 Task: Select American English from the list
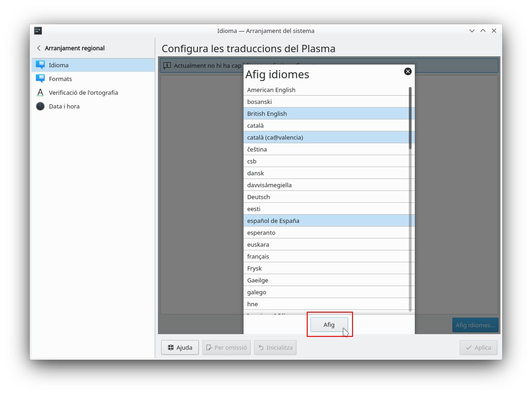pyautogui.click(x=271, y=90)
